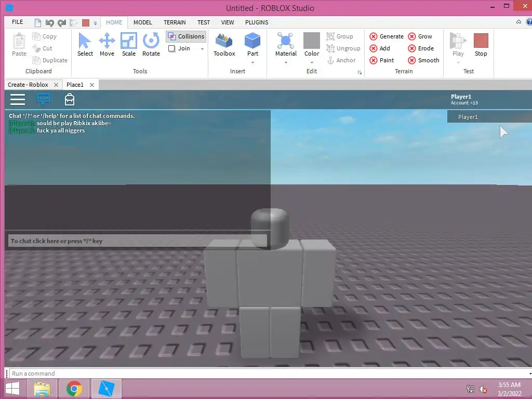This screenshot has height=399, width=532.
Task: Click Cut in the Clipboard group
Action: pos(43,48)
